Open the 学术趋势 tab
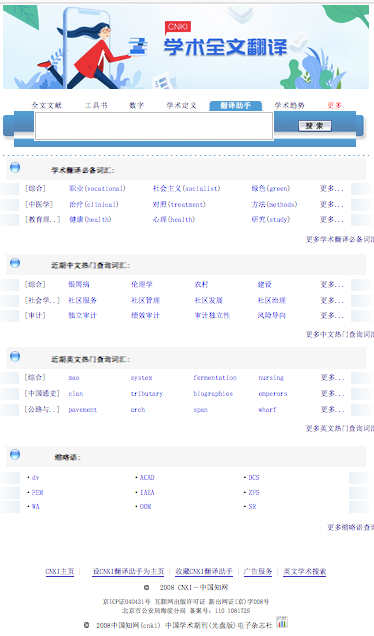The width and height of the screenshot is (374, 636). pyautogui.click(x=289, y=105)
